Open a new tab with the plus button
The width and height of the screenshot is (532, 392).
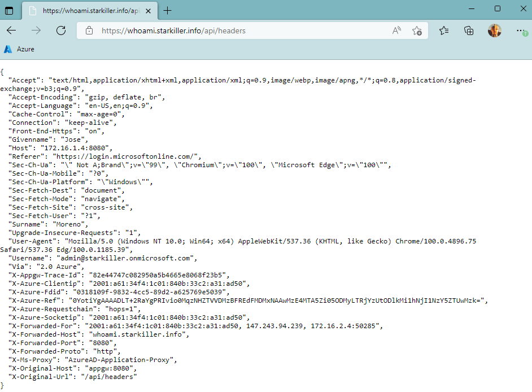[x=168, y=11]
